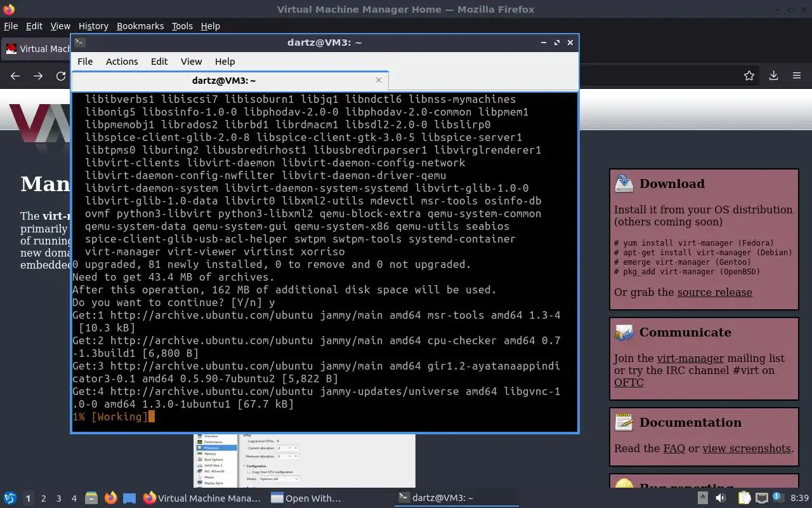Click '# yum install virt-manager (Fedora)' text

[x=693, y=243]
